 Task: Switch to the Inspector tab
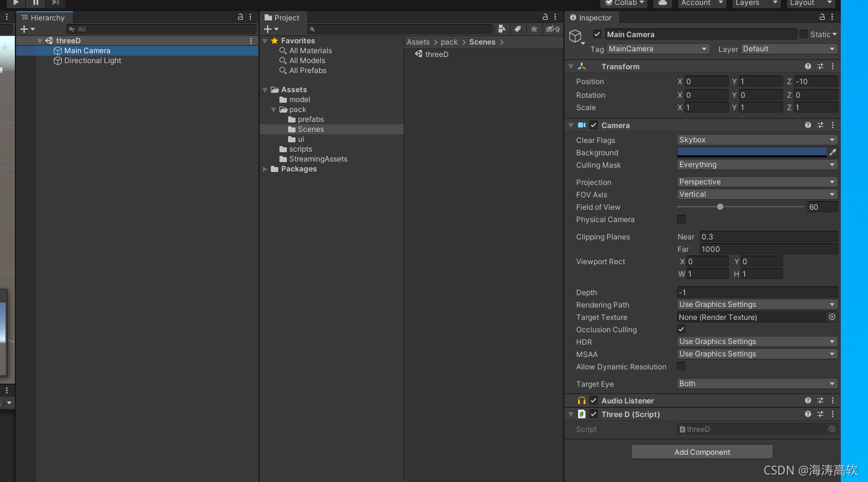(591, 18)
